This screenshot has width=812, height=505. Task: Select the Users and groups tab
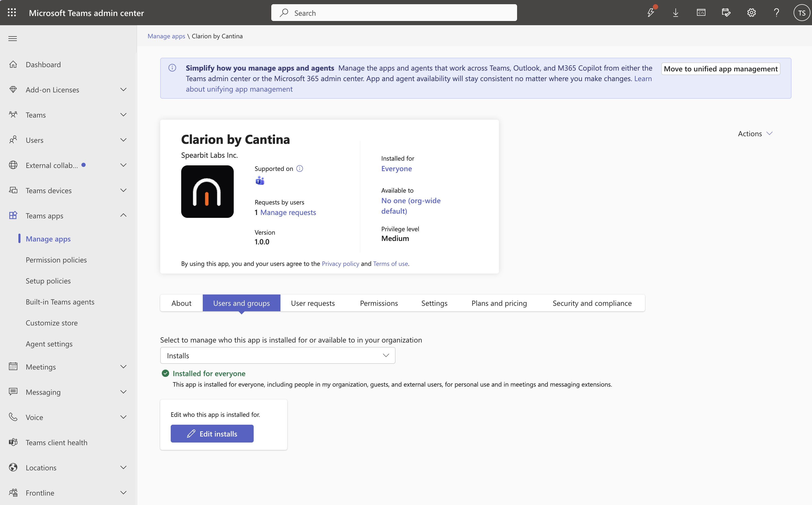(x=241, y=303)
